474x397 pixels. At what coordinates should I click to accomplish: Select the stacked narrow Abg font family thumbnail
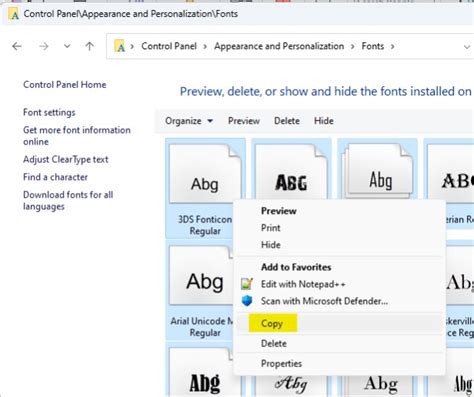[378, 172]
